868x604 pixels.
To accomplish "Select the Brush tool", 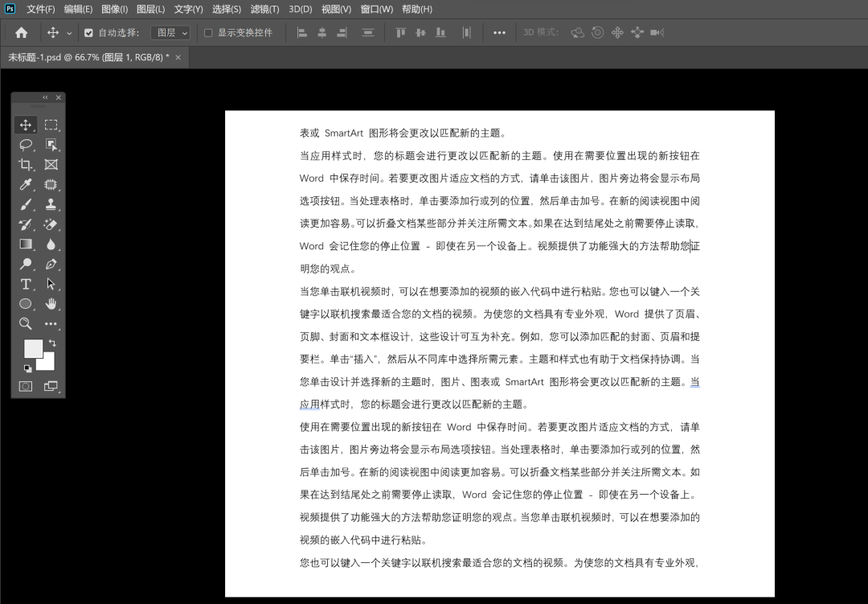I will coord(26,205).
